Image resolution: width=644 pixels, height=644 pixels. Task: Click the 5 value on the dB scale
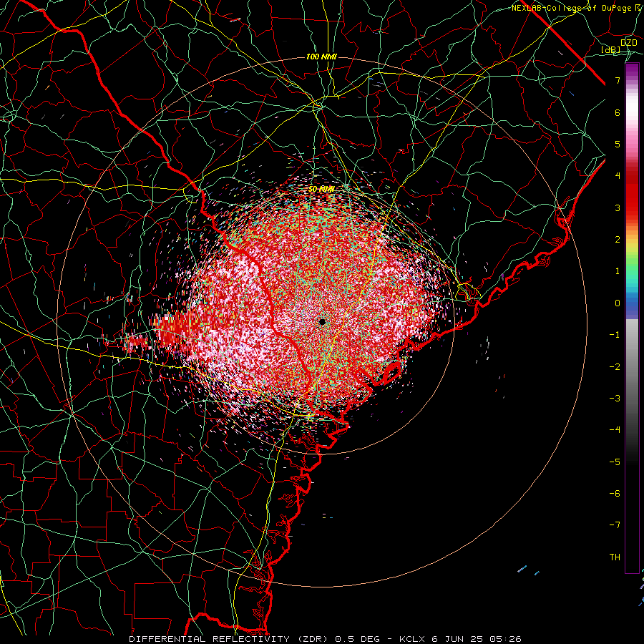click(x=618, y=144)
